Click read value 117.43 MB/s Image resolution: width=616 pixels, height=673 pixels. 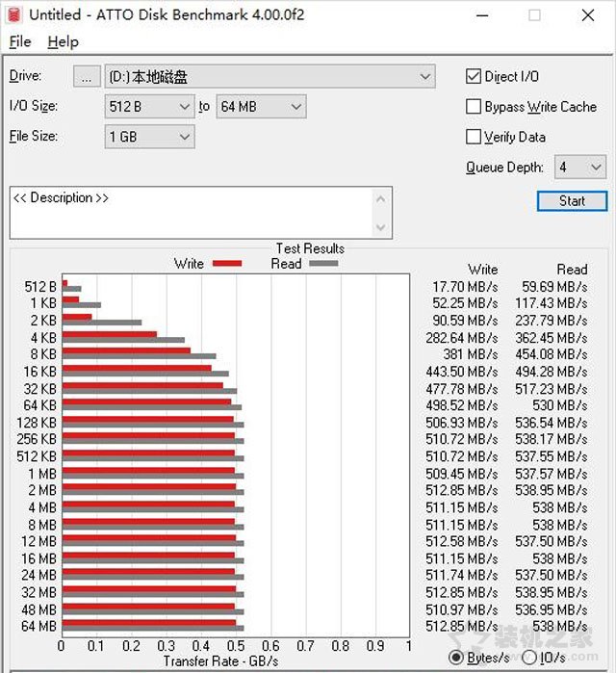click(552, 303)
